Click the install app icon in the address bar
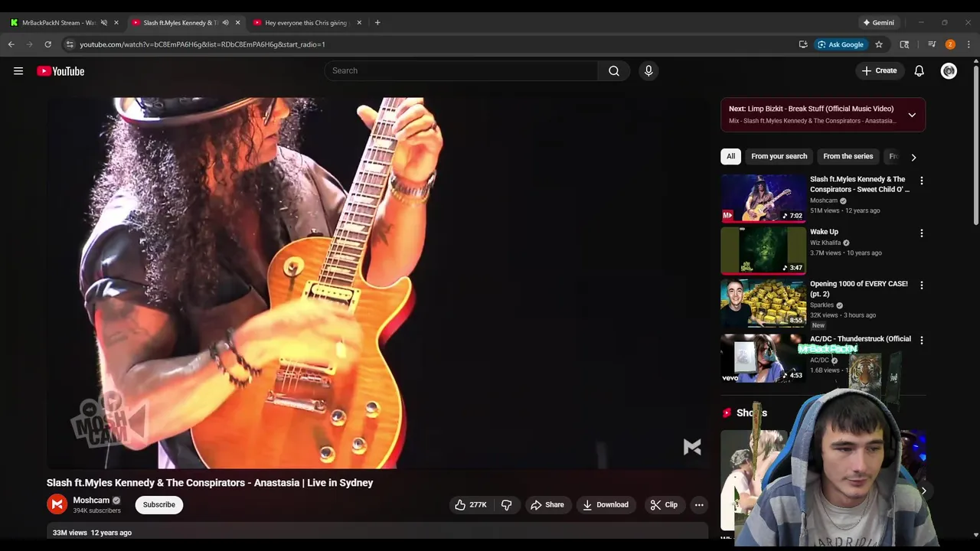The height and width of the screenshot is (551, 980). click(x=803, y=44)
